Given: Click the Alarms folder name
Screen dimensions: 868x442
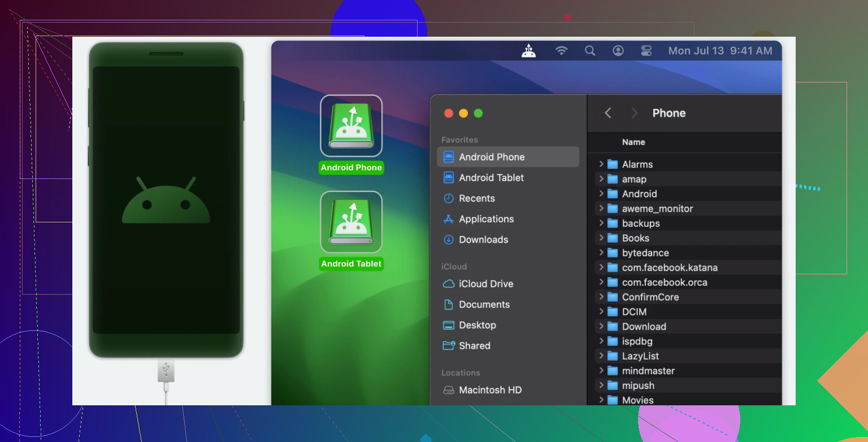Looking at the screenshot, I should point(637,164).
